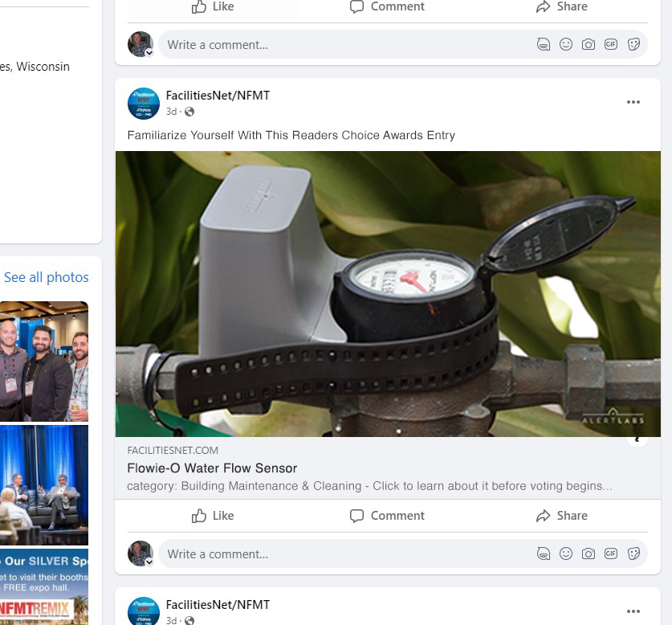Open the photo of three men with badges
672x625 pixels.
point(44,362)
